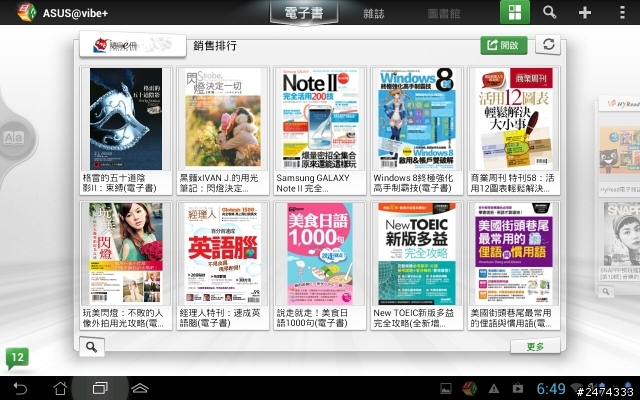Open the 閃燈決定一切 book cover
The height and width of the screenshot is (400, 640).
tap(223, 119)
